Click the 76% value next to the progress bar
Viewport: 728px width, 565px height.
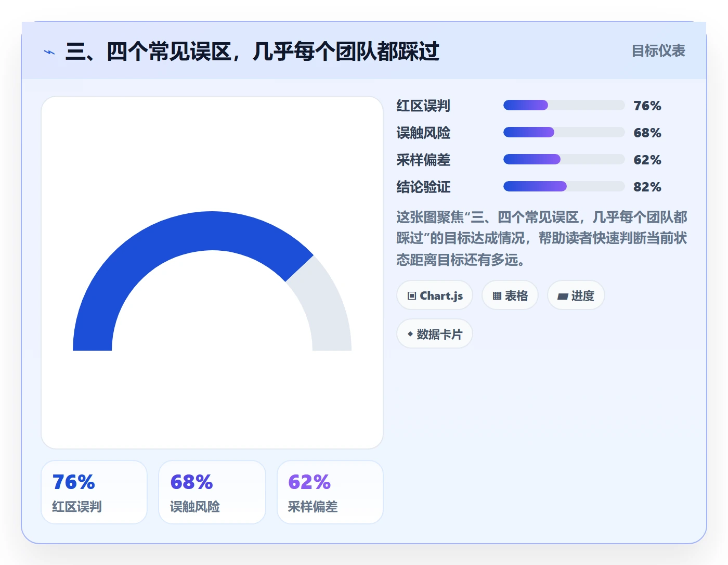tap(647, 106)
